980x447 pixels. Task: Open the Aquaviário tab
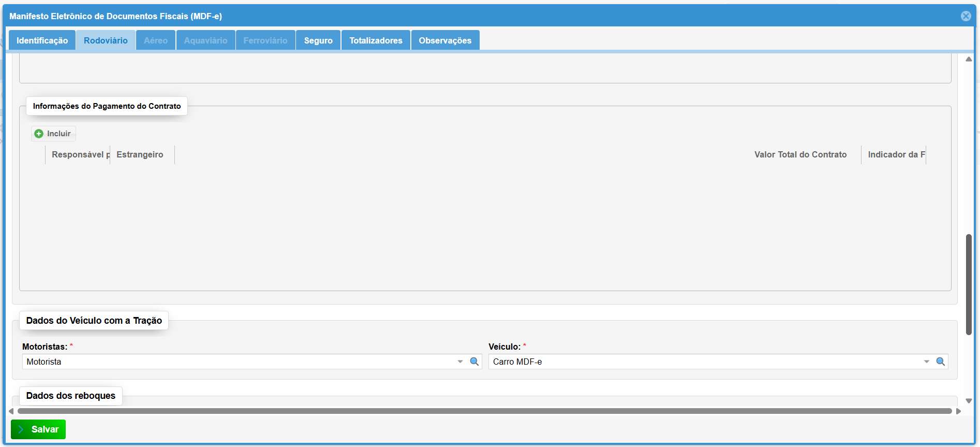205,40
